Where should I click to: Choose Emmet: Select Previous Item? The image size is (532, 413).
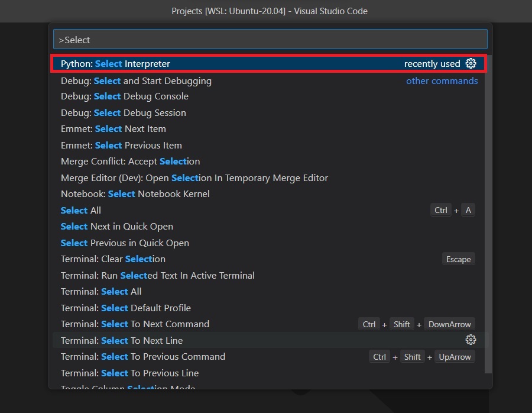(269, 146)
